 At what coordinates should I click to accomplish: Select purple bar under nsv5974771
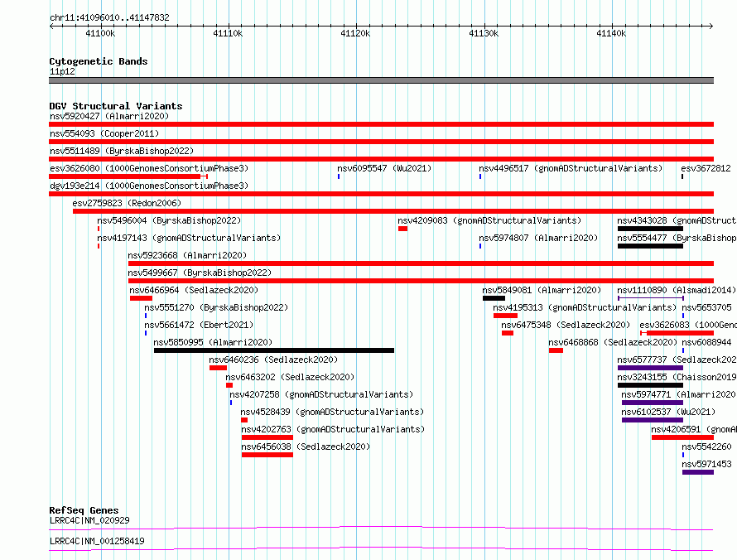click(x=653, y=403)
